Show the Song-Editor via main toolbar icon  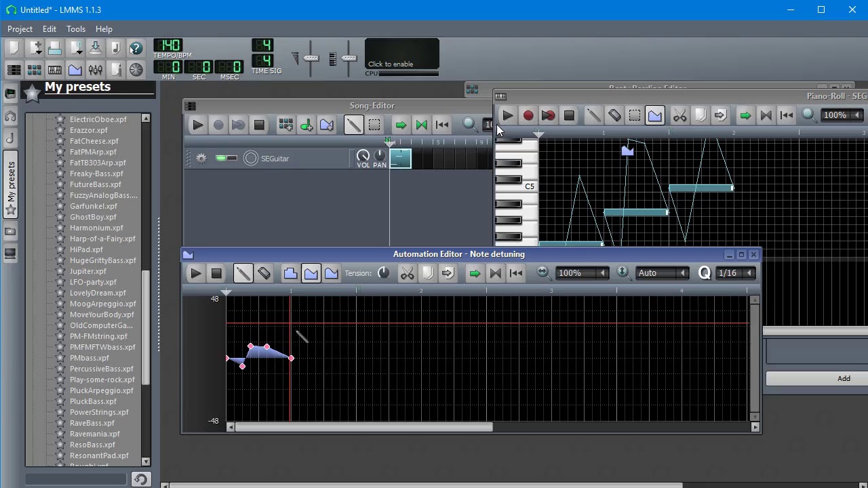point(14,70)
